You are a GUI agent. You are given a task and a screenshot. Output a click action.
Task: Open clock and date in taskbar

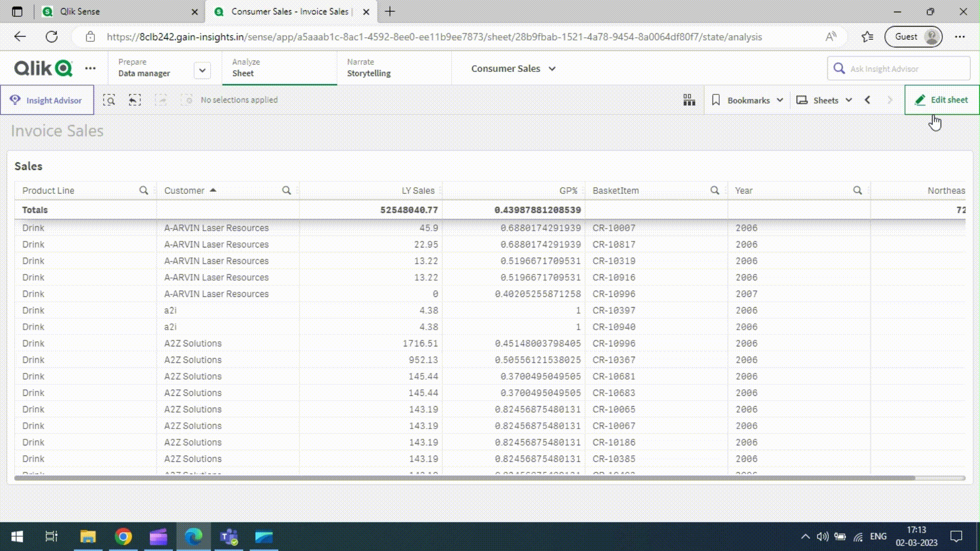(x=917, y=537)
